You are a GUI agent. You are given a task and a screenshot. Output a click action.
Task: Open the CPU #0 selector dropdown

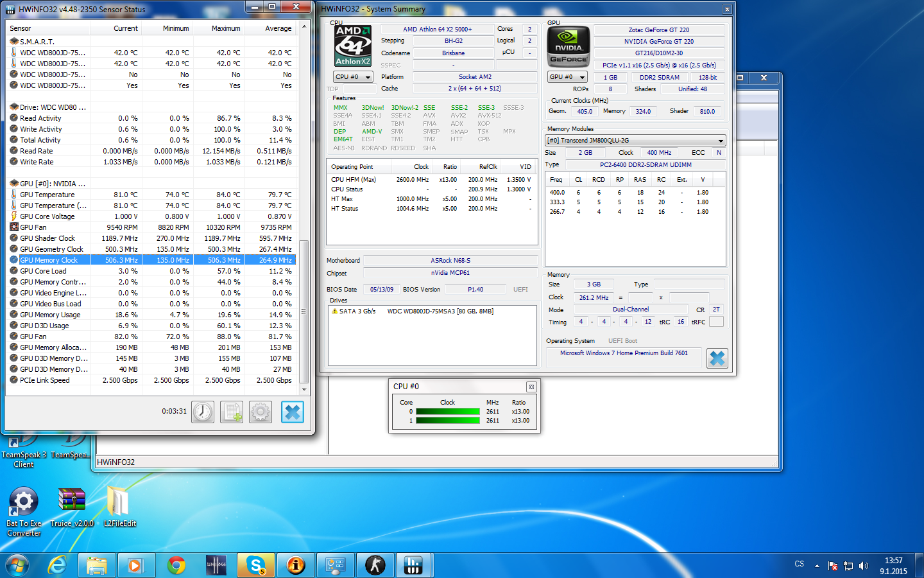coord(353,76)
